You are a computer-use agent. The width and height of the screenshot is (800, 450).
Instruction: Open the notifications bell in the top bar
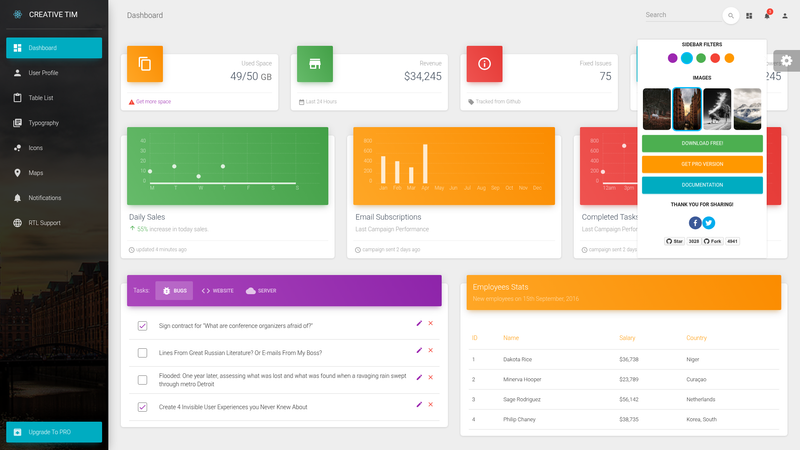767,15
